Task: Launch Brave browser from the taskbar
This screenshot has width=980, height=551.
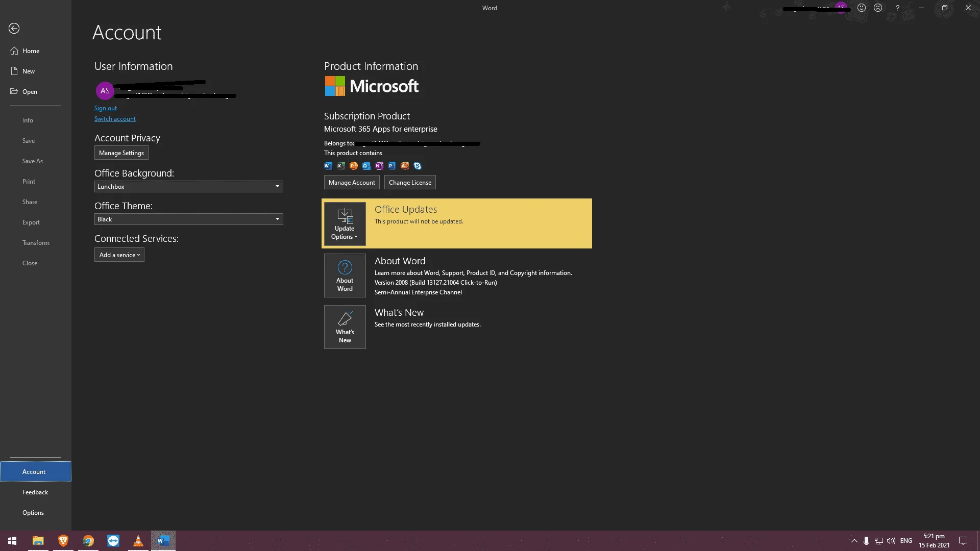Action: click(x=63, y=541)
